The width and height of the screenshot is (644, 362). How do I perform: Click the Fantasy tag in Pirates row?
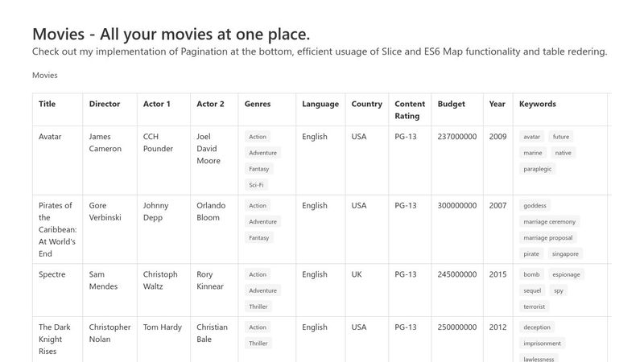pyautogui.click(x=258, y=237)
